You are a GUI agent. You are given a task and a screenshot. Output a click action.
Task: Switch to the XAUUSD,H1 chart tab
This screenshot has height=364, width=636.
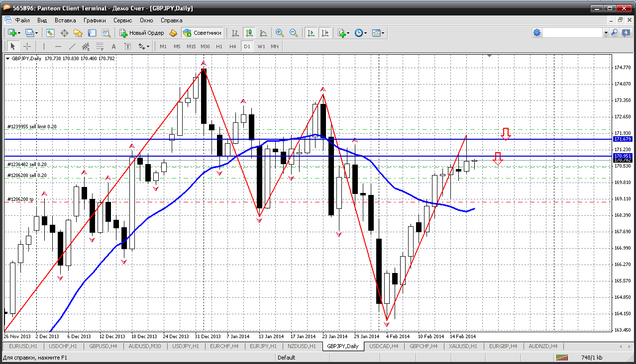(x=463, y=346)
